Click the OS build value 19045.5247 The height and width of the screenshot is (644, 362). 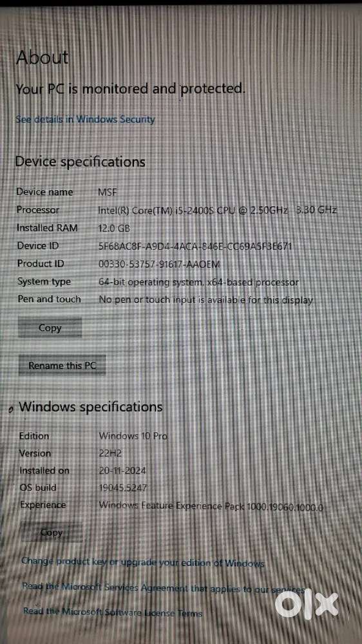pyautogui.click(x=123, y=488)
